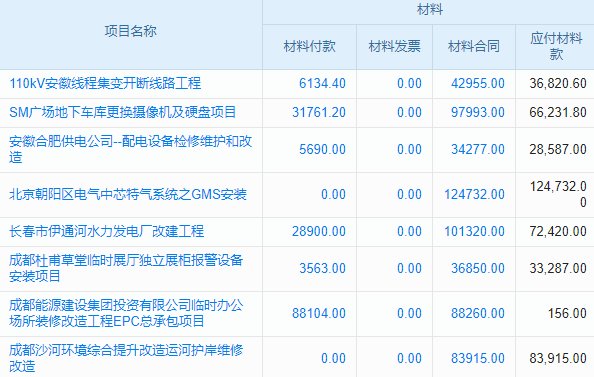
Task: Open 0.00 invoice for 110kV安徽线程 row
Action: click(409, 83)
